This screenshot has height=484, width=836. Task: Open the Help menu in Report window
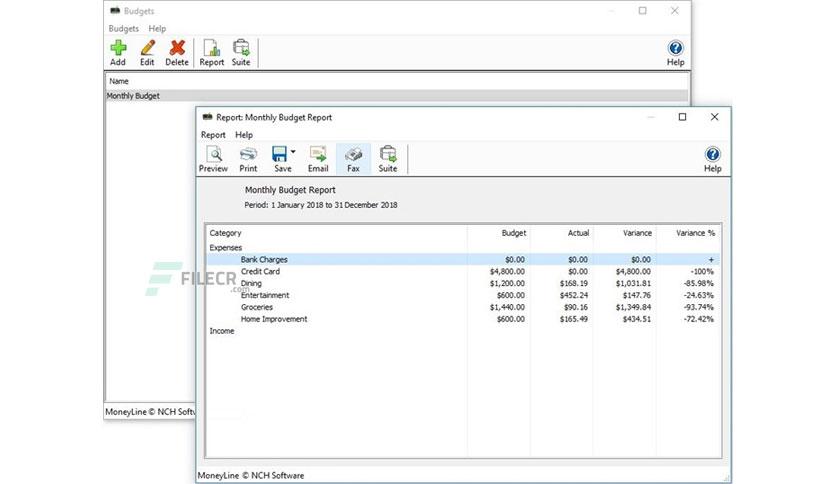pyautogui.click(x=244, y=135)
